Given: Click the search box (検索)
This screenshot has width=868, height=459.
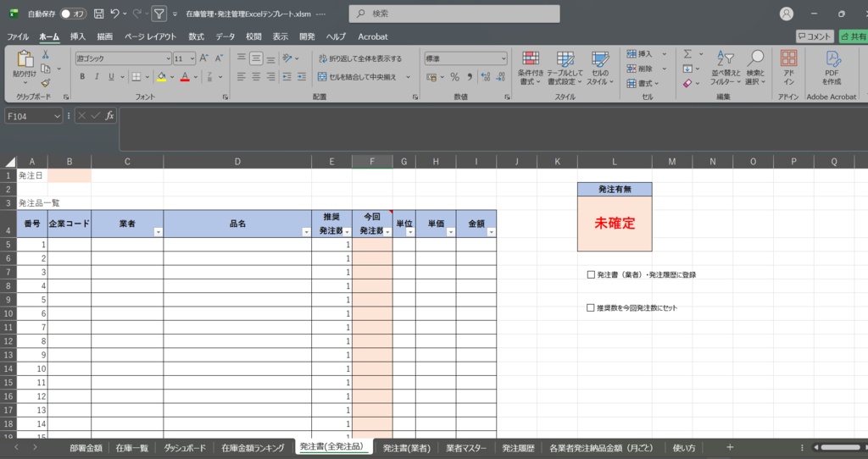Looking at the screenshot, I should click(454, 14).
